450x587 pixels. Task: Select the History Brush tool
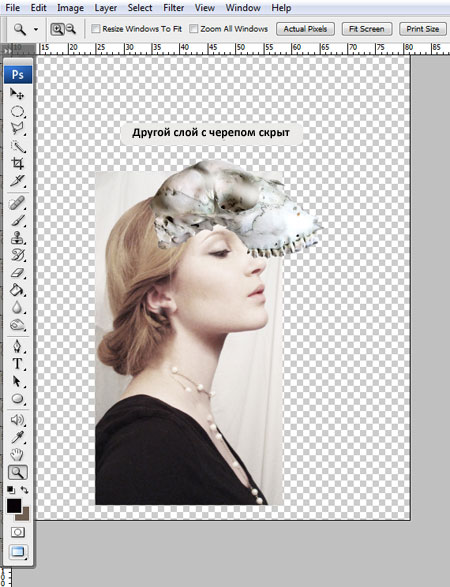17,255
